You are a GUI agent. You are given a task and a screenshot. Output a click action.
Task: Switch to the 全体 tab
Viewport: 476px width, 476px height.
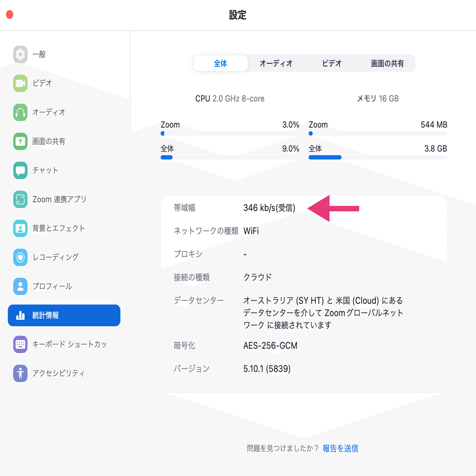(x=220, y=63)
